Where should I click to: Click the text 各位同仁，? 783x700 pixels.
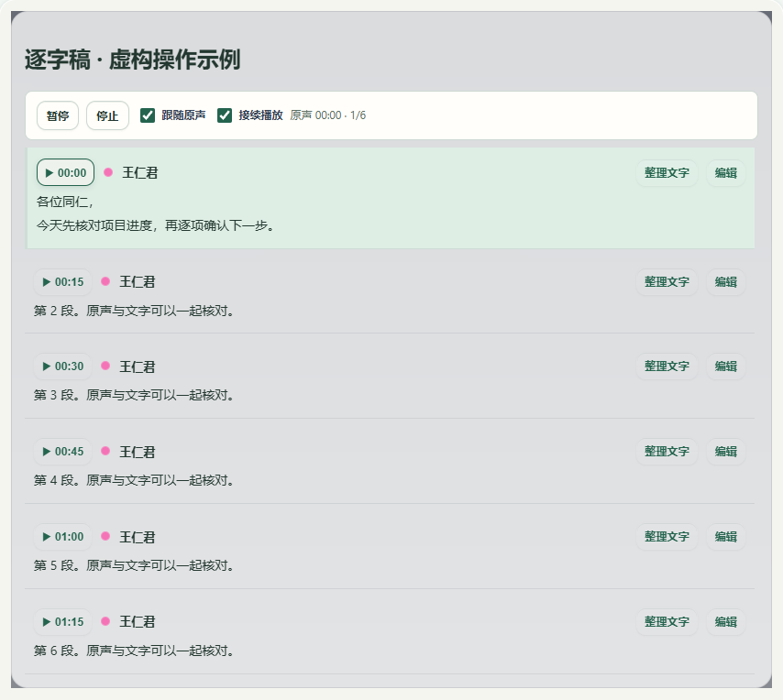[x=65, y=202]
